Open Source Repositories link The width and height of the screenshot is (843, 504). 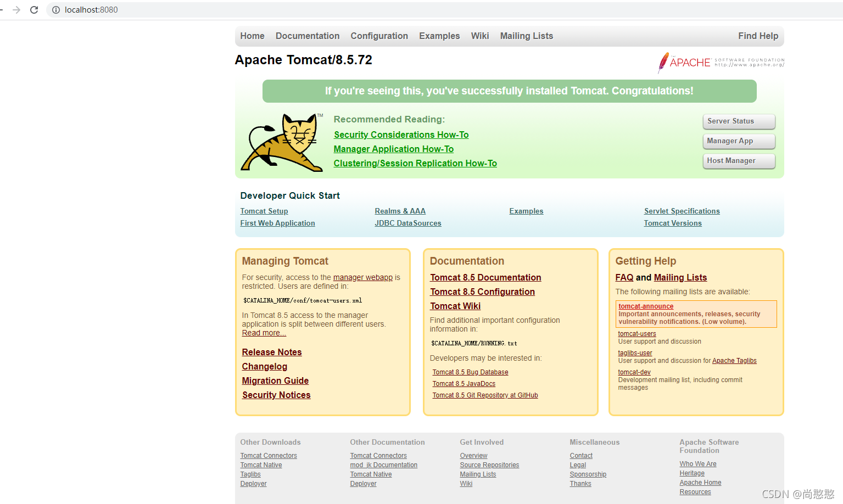(x=489, y=465)
